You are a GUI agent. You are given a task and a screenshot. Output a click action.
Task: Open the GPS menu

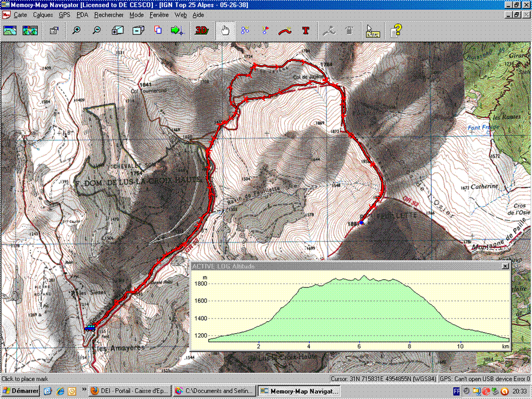(x=64, y=15)
